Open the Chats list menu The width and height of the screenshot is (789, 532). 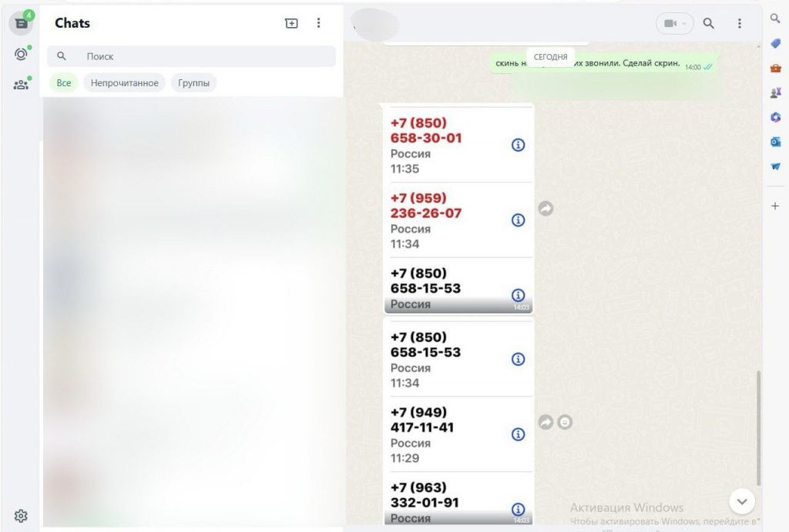click(x=318, y=23)
